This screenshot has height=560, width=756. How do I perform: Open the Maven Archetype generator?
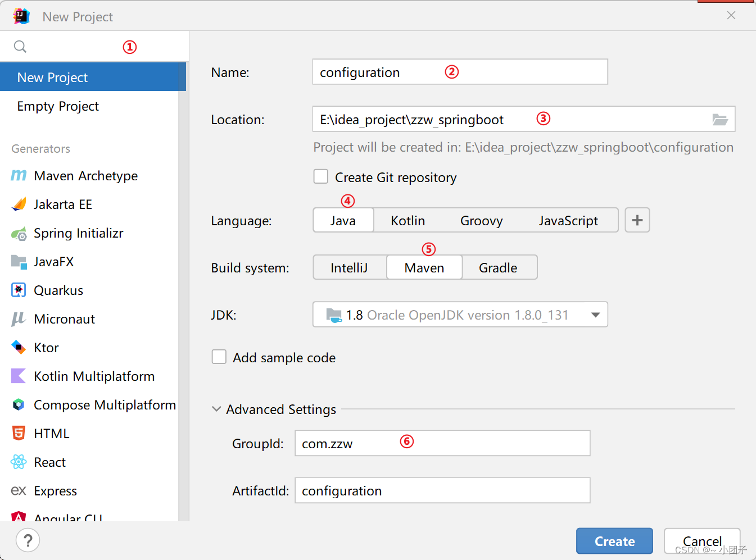(89, 176)
